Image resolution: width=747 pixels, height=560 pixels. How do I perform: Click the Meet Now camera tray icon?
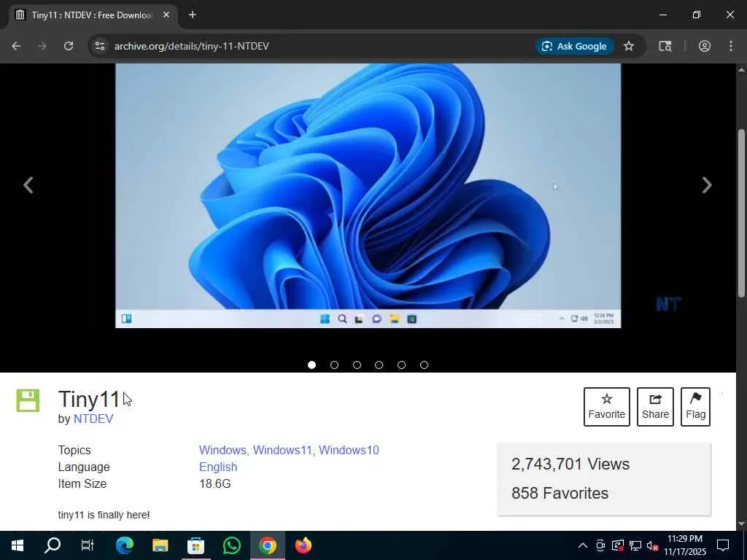(x=600, y=545)
